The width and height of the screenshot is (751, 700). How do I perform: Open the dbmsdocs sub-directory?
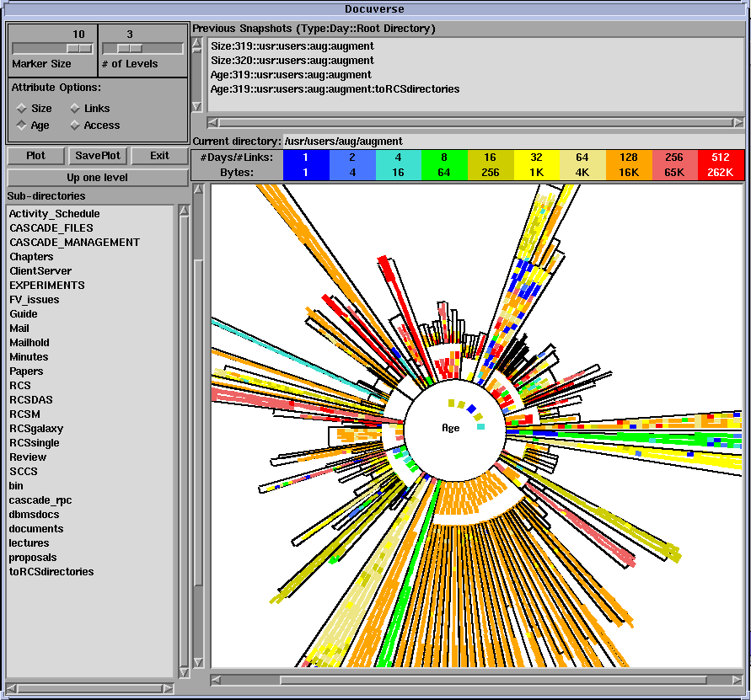(34, 515)
